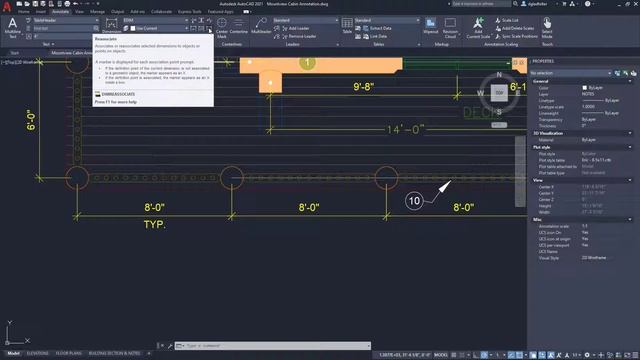640x360 pixels.
Task: Switch to the Model layout tab
Action: pos(13,353)
